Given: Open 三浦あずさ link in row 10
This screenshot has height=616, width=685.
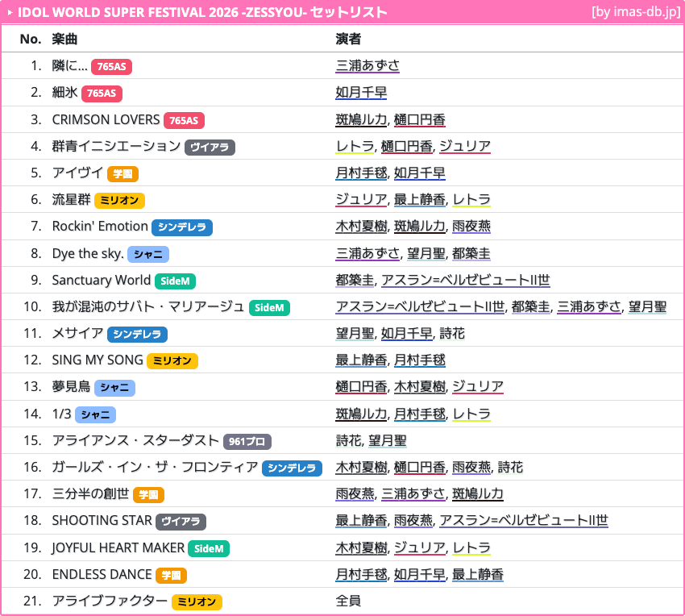Looking at the screenshot, I should coord(589,306).
